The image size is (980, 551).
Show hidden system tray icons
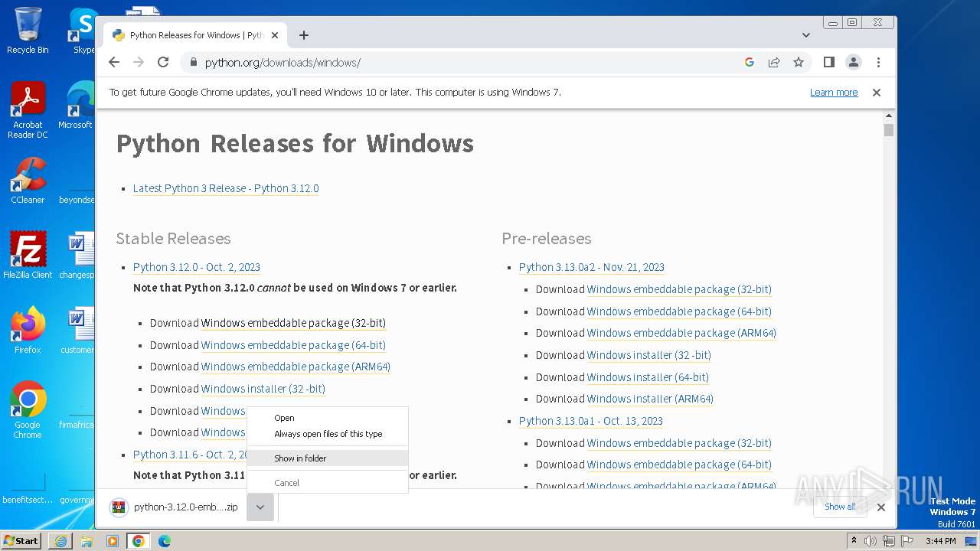(854, 541)
